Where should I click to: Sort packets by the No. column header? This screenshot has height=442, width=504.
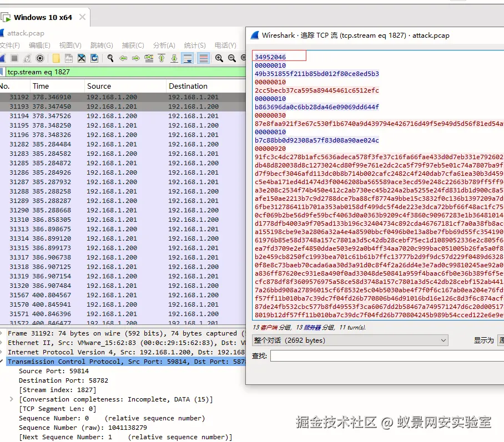tap(15, 86)
